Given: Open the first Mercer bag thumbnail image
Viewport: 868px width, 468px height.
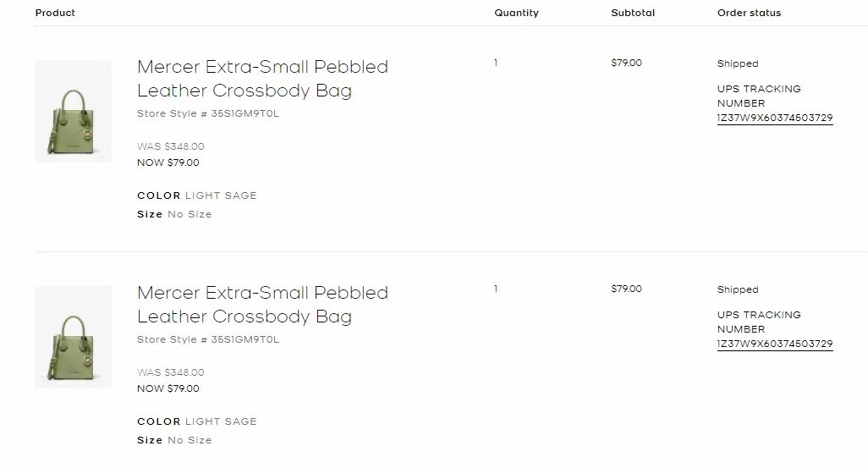Looking at the screenshot, I should pos(73,112).
